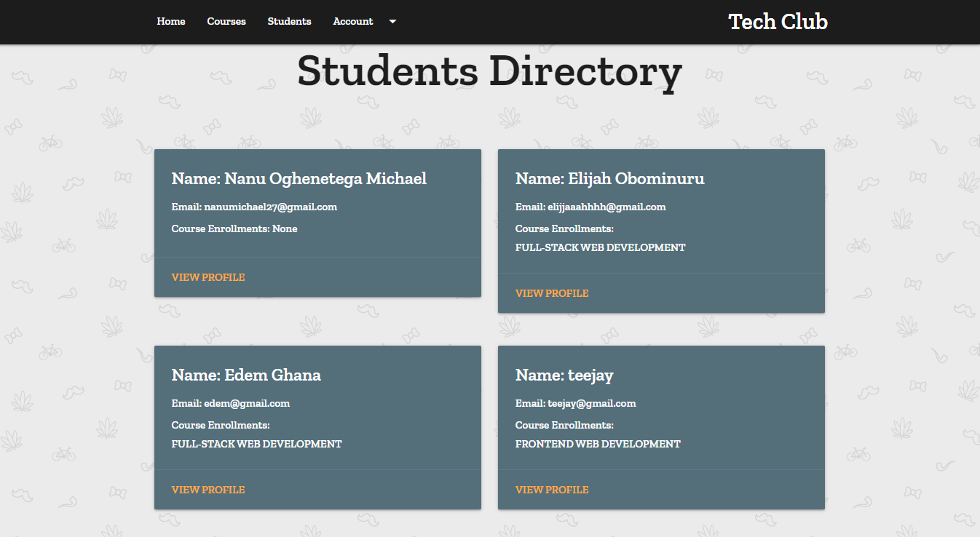Open the Students nav link

(289, 21)
